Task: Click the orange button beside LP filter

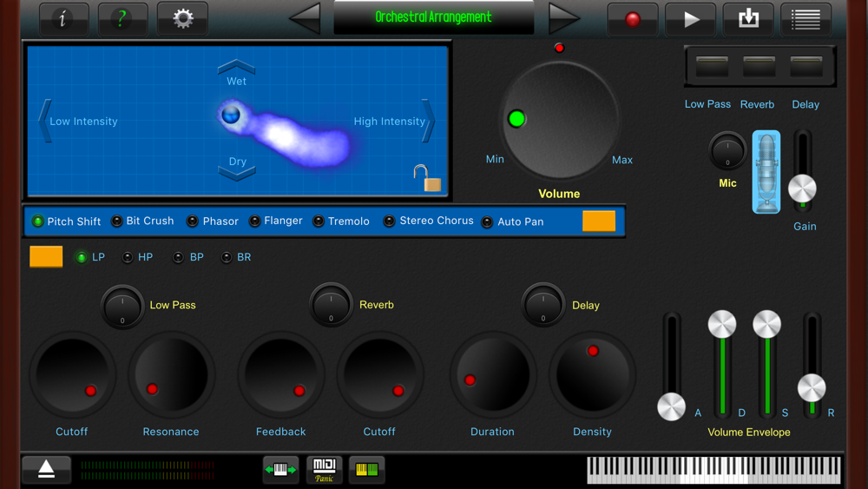Action: click(46, 257)
